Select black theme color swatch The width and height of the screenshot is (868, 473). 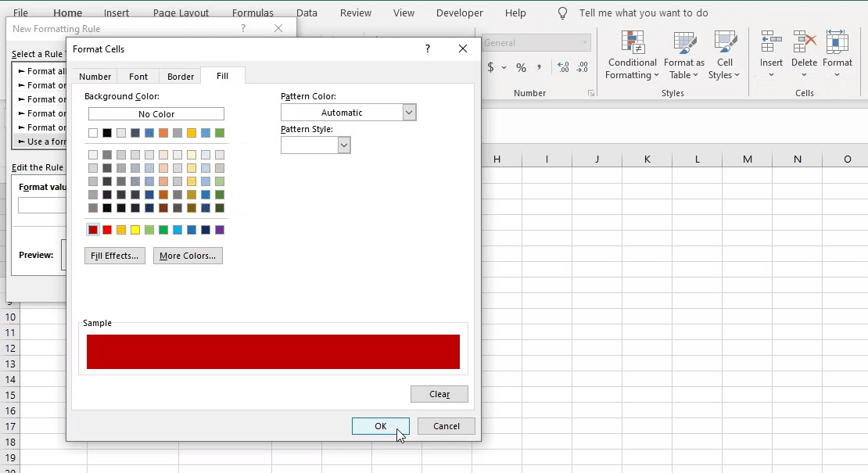tap(107, 133)
